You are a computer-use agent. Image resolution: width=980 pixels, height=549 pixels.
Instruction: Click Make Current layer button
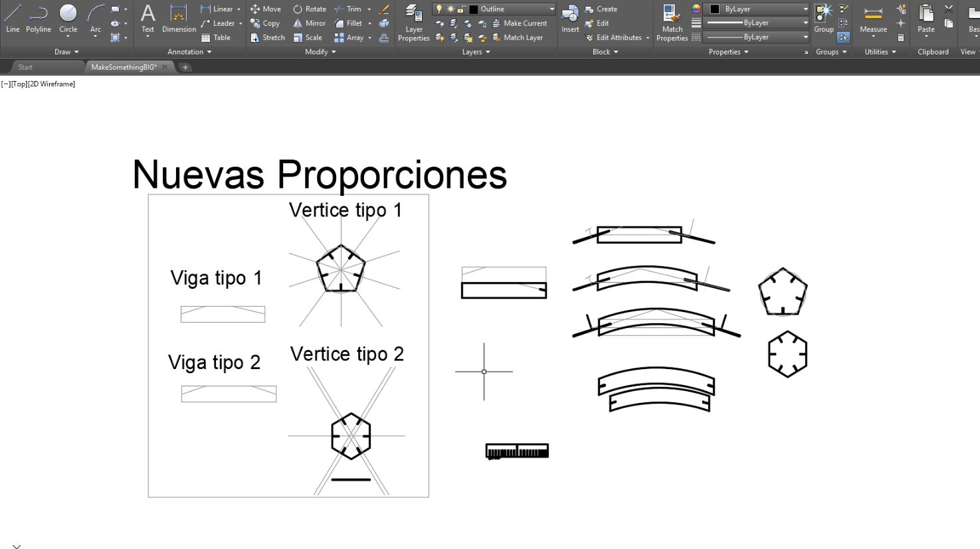[x=519, y=23]
